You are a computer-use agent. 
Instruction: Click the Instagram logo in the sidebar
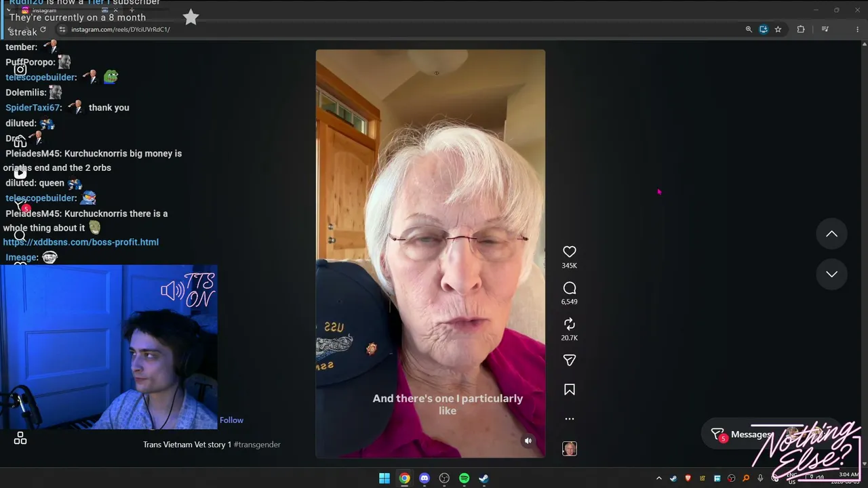point(20,69)
